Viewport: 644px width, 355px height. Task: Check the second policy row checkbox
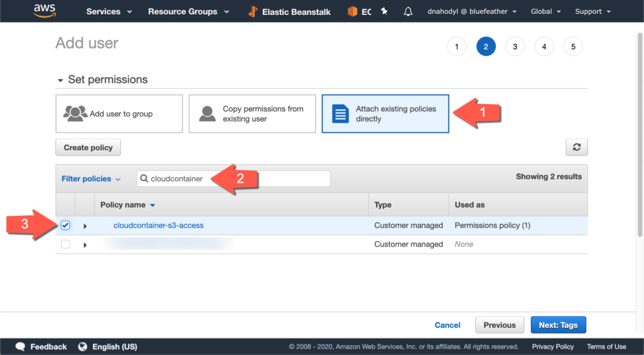[65, 244]
